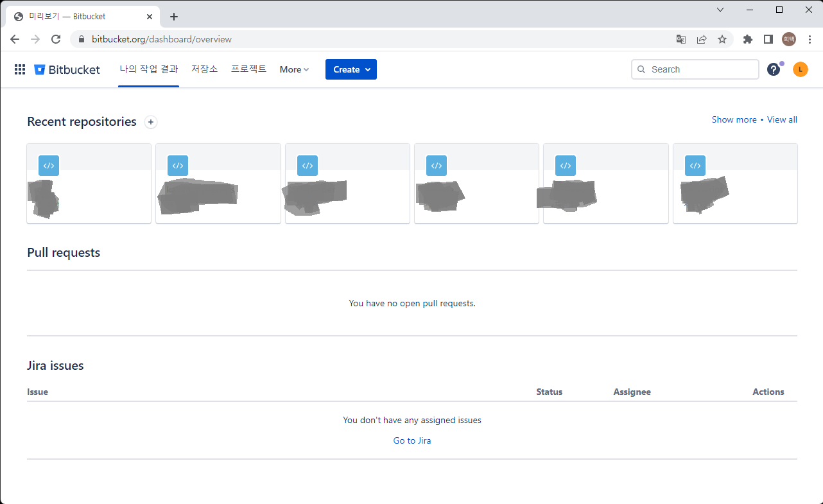Expand the More navigation dropdown
Image resolution: width=823 pixels, height=504 pixels.
[x=294, y=69]
